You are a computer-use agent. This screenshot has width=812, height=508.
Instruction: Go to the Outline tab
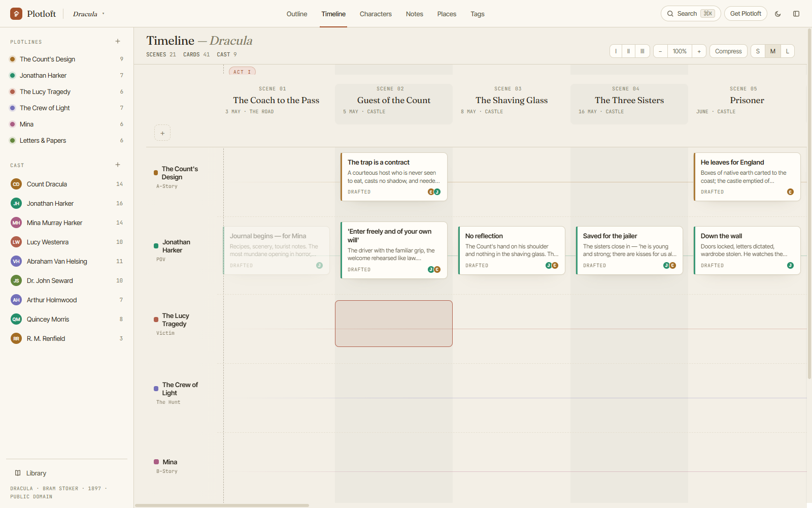click(x=297, y=14)
